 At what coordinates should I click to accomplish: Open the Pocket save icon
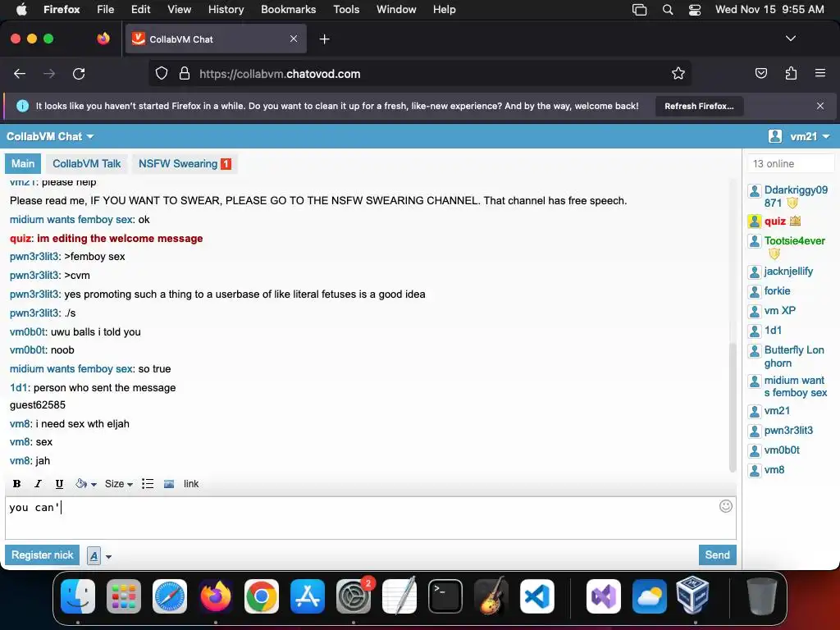tap(760, 73)
